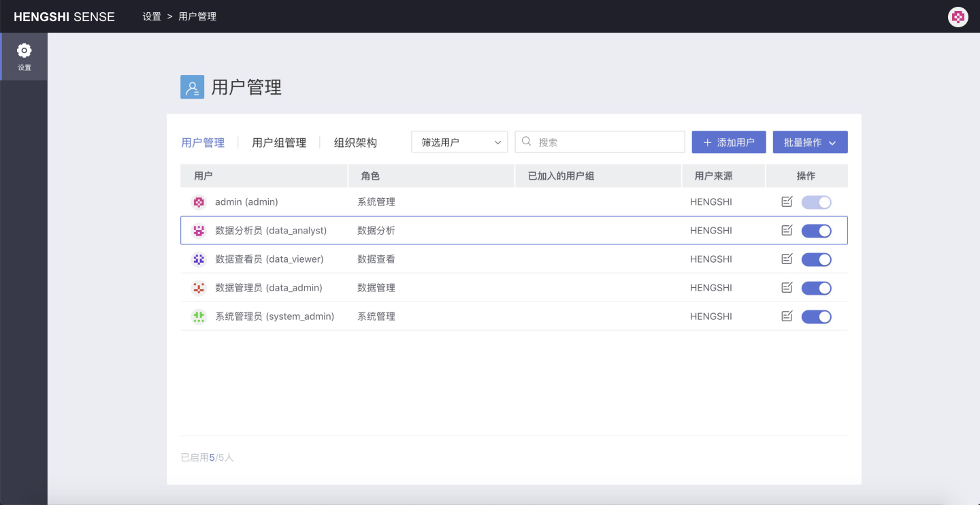The width and height of the screenshot is (980, 505).
Task: Expand the 筛选用户 filter dropdown
Action: pyautogui.click(x=459, y=142)
